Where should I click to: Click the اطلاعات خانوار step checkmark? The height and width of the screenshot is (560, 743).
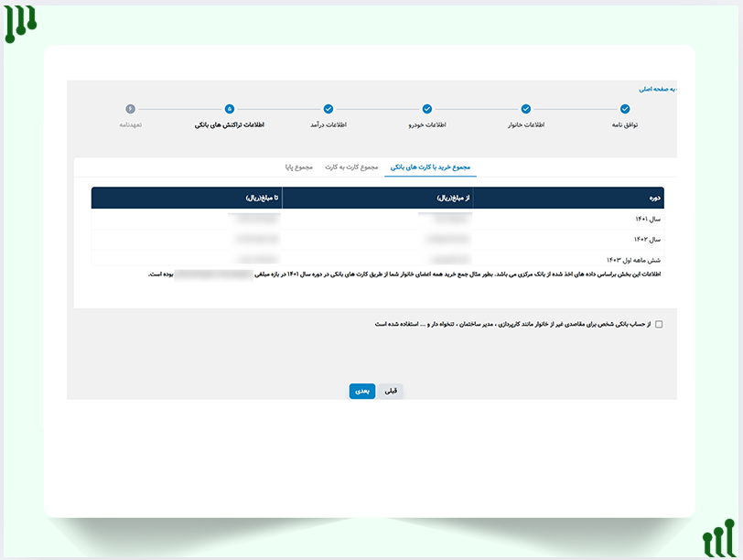[x=526, y=109]
